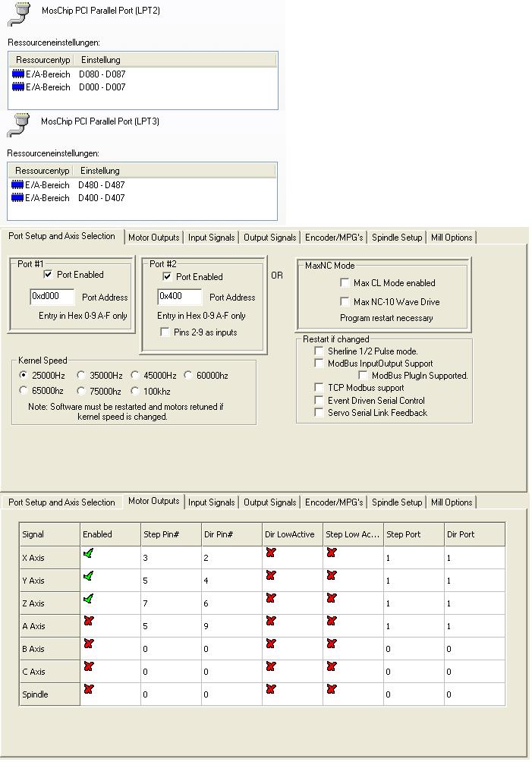Select 35000Hz kernel speed
This screenshot has width=532, height=762.
[x=81, y=375]
